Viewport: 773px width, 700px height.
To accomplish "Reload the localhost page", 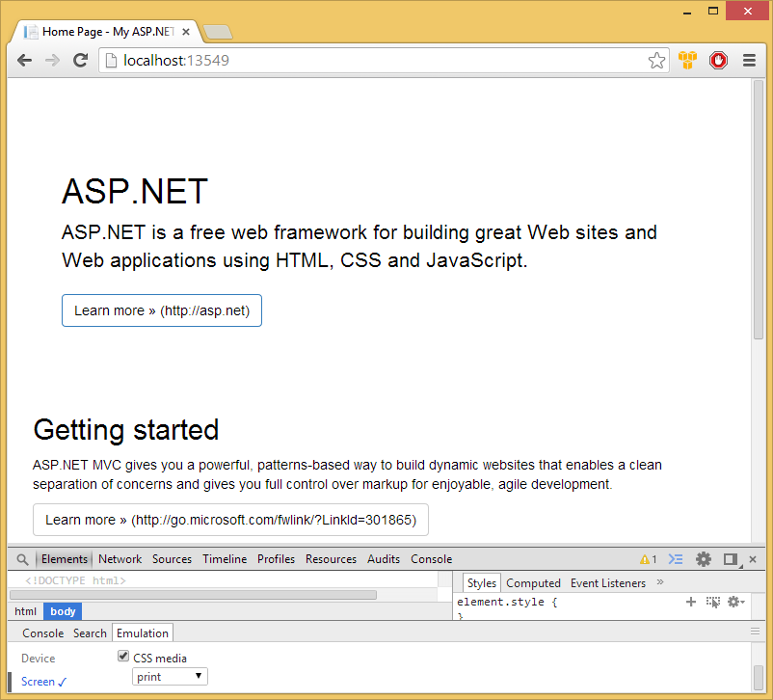I will click(80, 60).
